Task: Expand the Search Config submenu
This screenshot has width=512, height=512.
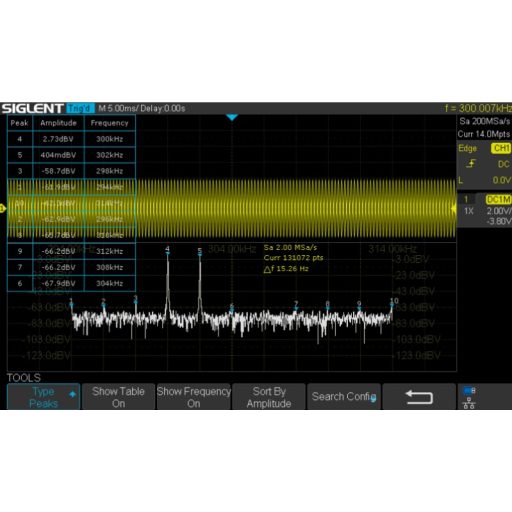Action: [344, 397]
